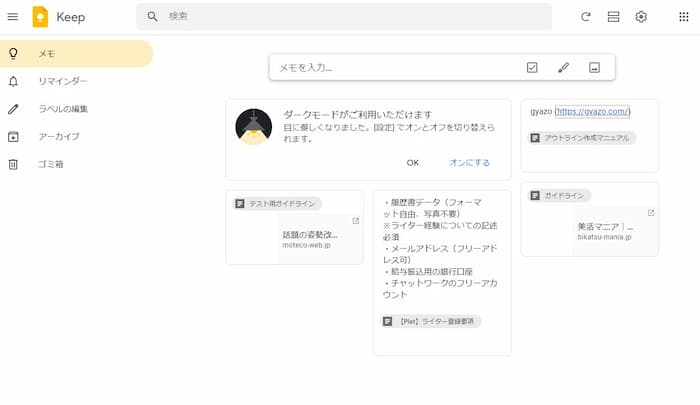The height and width of the screenshot is (405, 700).
Task: Click the 給与振込用の銀行口座 line
Action: click(428, 271)
